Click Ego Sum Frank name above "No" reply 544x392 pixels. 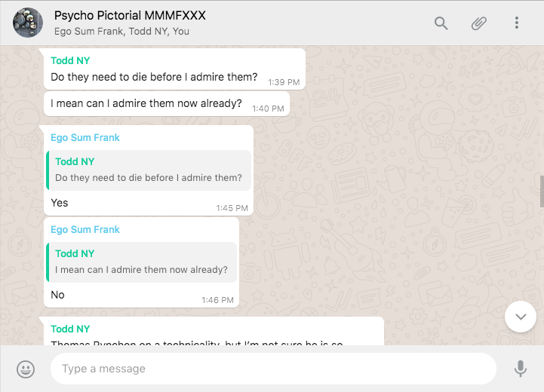point(85,230)
